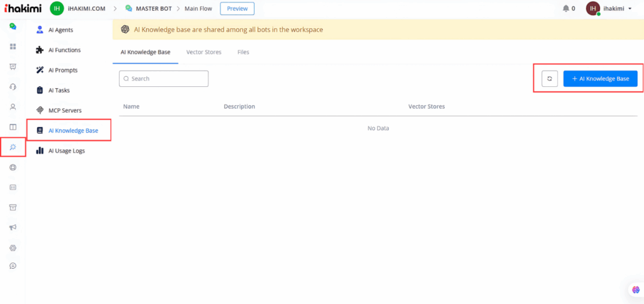Open AI Agents in the side menu
The height and width of the screenshot is (304, 644).
click(x=61, y=30)
